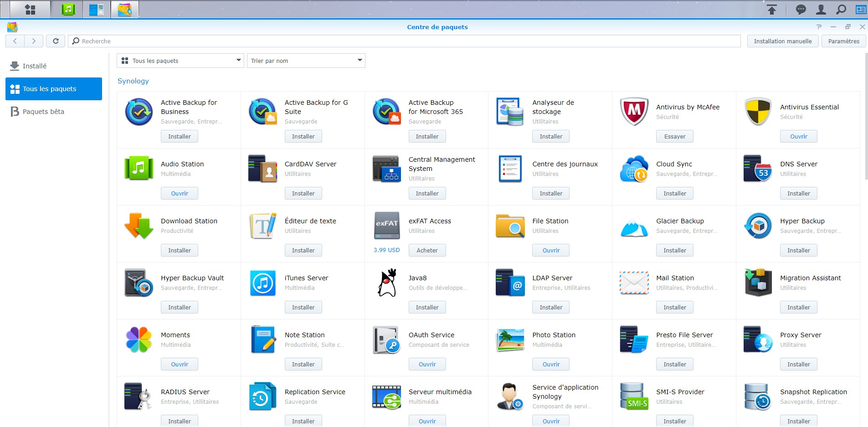Open Paquets bêta in the sidebar
Image resolution: width=868 pixels, height=427 pixels.
point(43,112)
